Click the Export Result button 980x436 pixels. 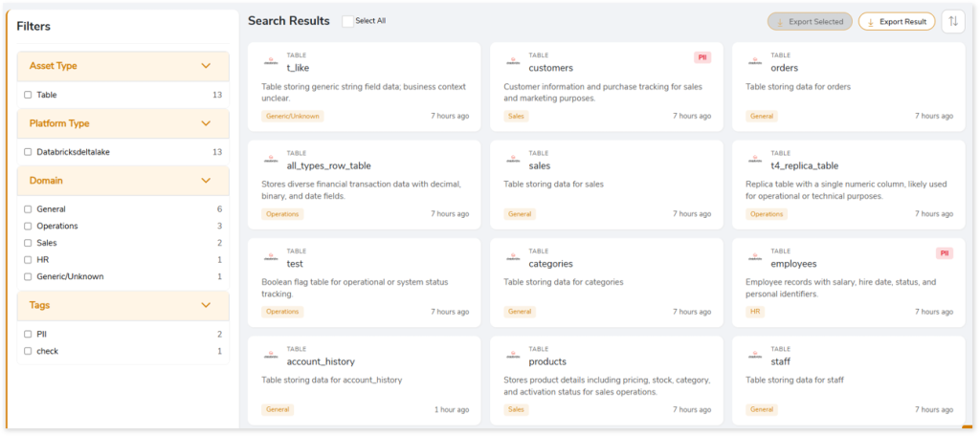coord(896,21)
